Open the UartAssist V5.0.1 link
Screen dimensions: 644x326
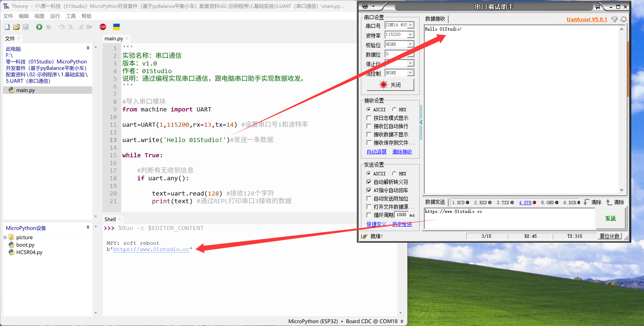(x=587, y=19)
